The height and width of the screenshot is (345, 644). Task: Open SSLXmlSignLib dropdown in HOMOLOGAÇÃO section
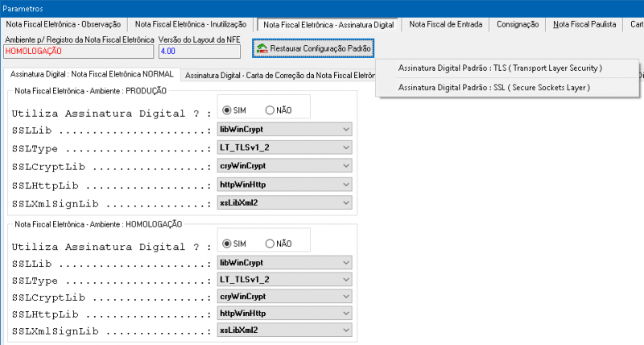click(285, 330)
